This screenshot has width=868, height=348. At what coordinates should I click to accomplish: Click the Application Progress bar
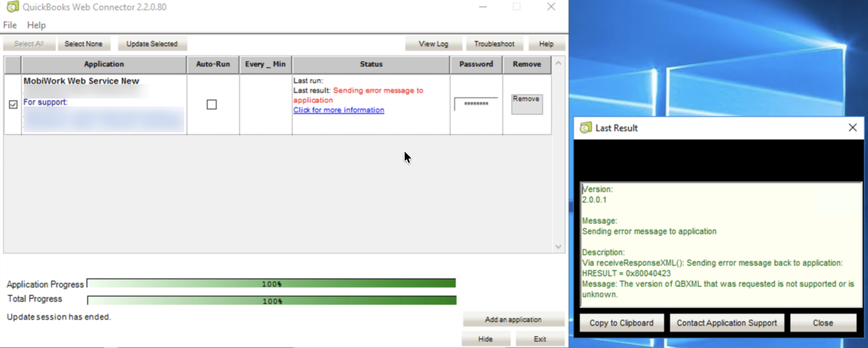(271, 283)
